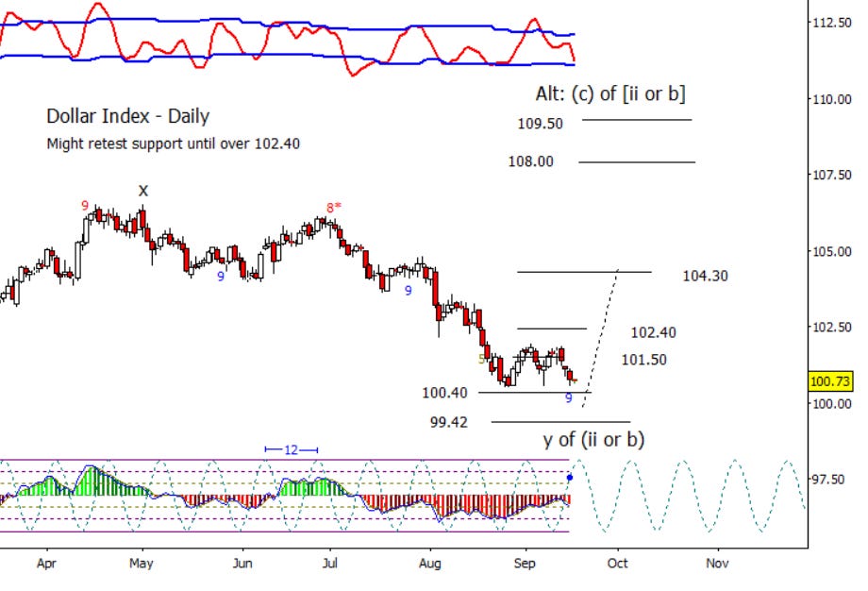Screen dimensions: 868x591
Task: Click the Oct date axis label
Action: pos(617,564)
